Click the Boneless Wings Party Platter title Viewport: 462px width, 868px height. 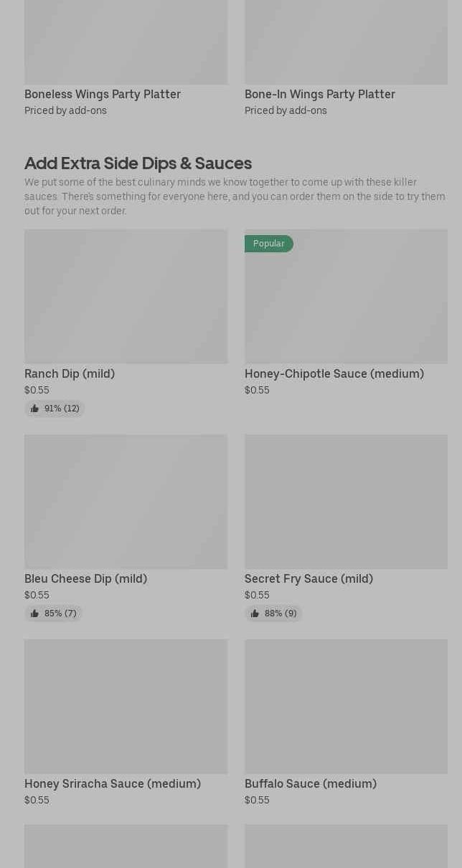pos(103,94)
